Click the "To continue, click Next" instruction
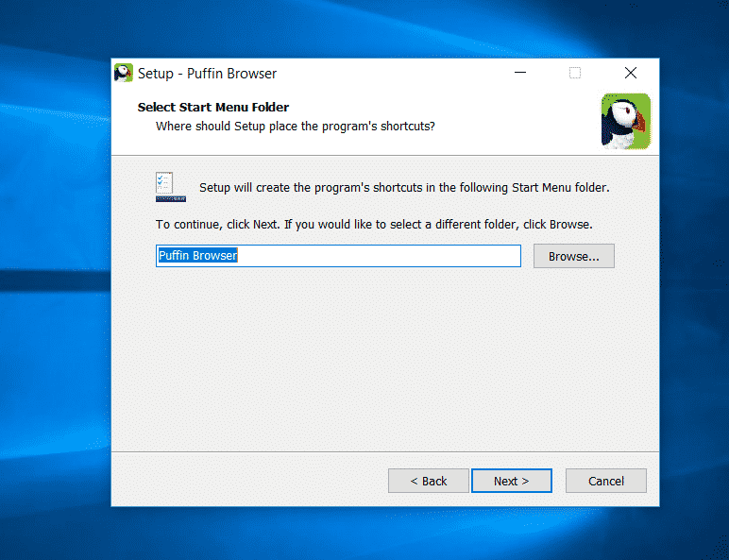The height and width of the screenshot is (560, 729). tap(373, 225)
